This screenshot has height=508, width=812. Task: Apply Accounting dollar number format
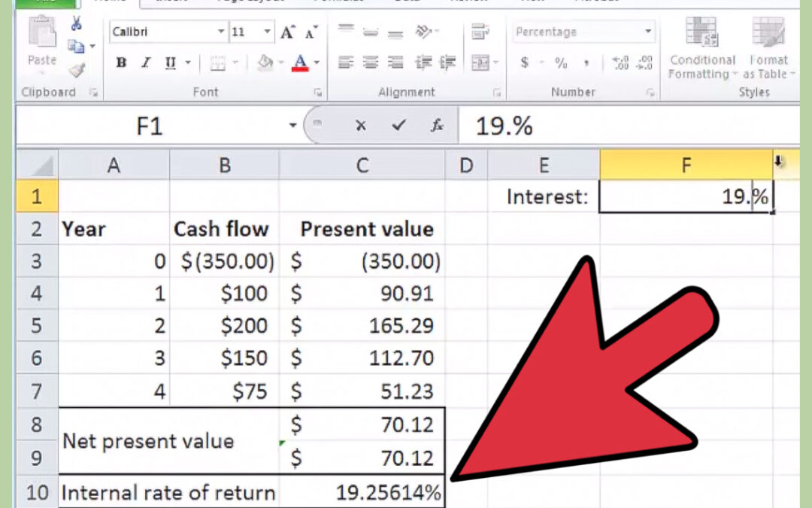point(525,62)
